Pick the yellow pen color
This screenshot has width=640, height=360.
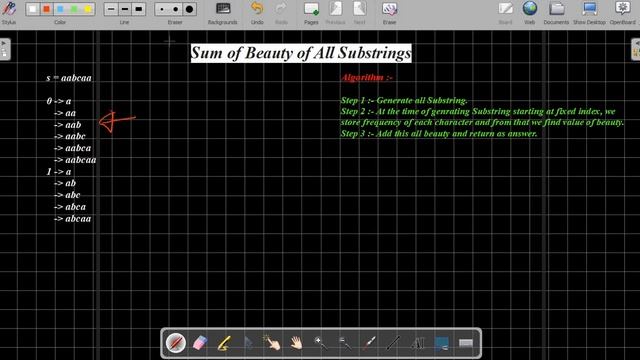click(88, 9)
